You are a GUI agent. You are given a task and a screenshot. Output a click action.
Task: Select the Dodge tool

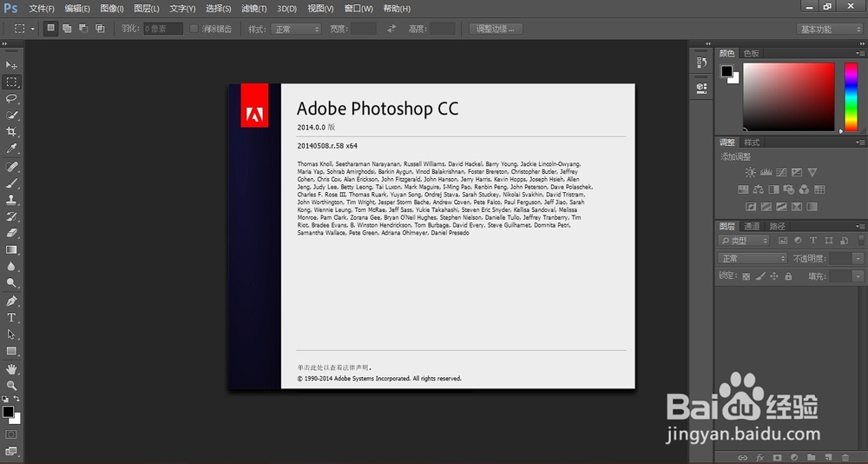point(11,283)
